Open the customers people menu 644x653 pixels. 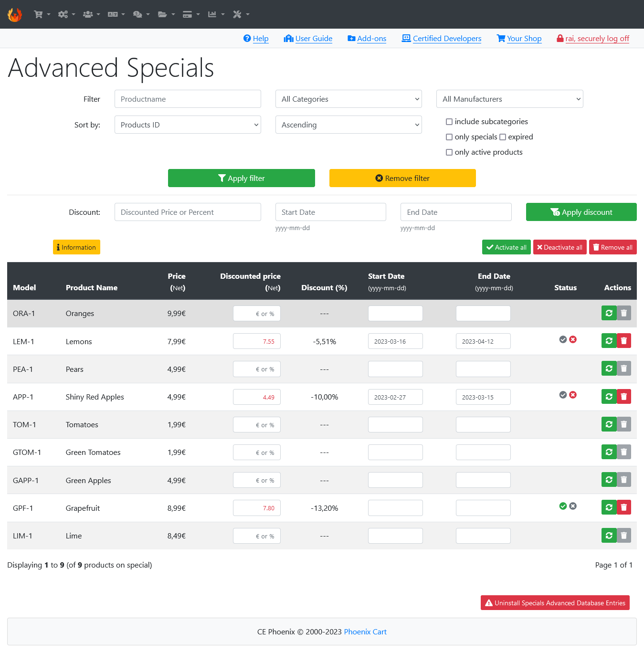[x=92, y=14]
